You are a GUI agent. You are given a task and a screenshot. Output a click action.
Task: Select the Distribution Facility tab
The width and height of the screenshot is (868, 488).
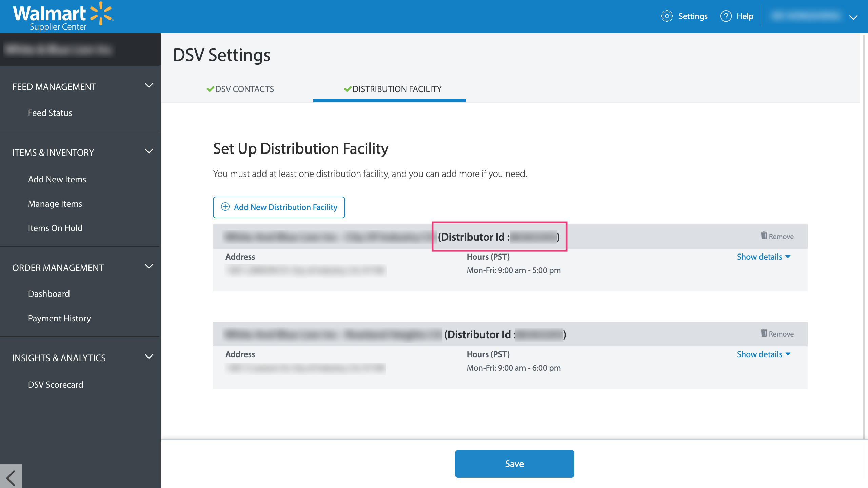393,89
